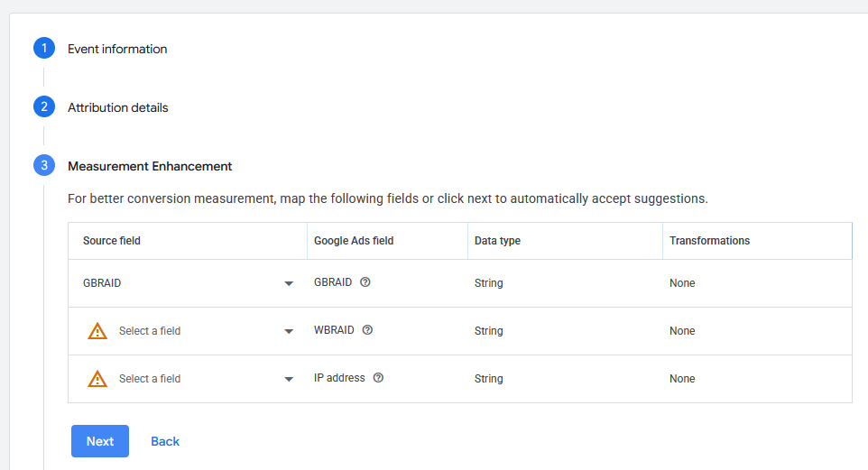Click the Next button
868x470 pixels.
point(100,441)
